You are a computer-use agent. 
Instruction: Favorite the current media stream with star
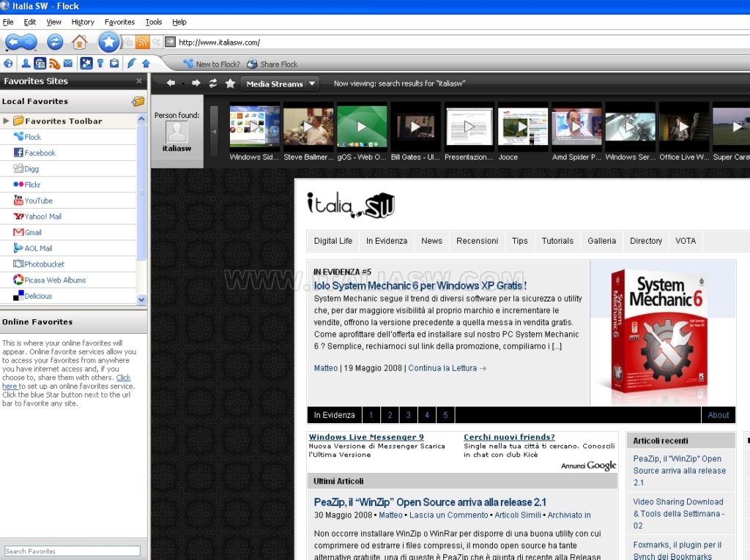[230, 83]
